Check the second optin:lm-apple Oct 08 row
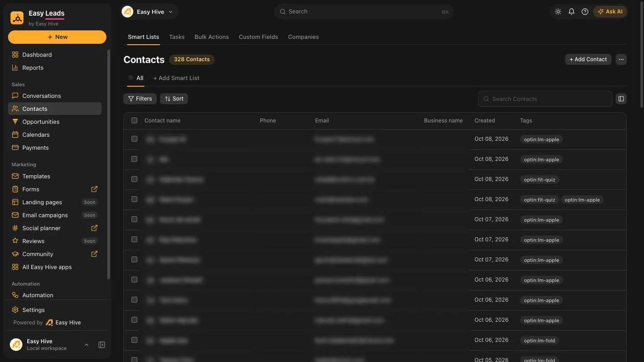This screenshot has width=644, height=362. click(134, 159)
